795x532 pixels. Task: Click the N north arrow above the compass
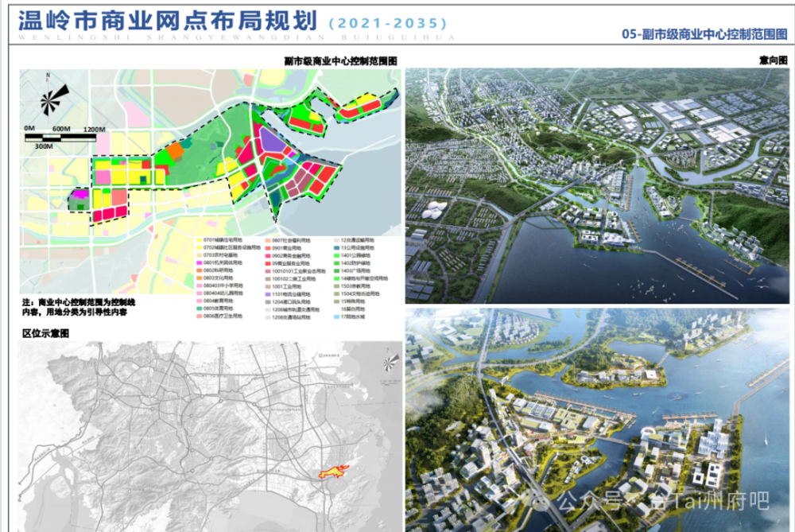48,76
